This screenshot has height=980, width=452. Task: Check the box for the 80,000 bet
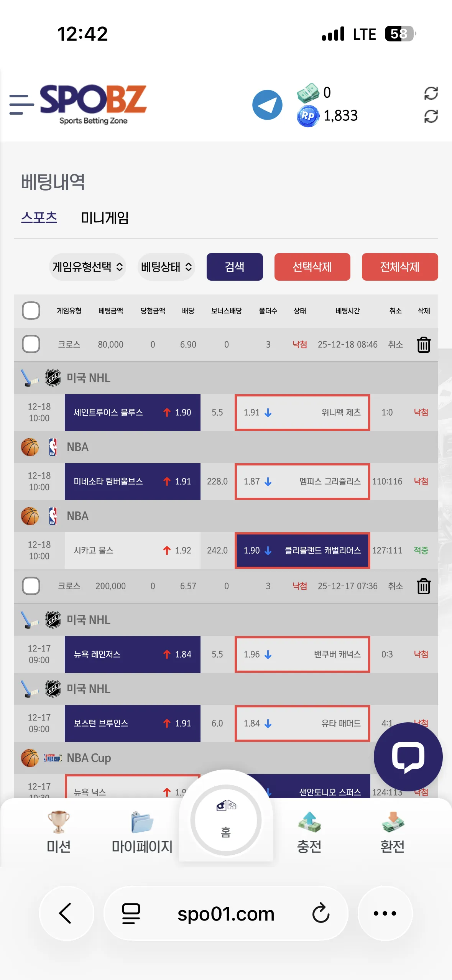[x=31, y=344]
